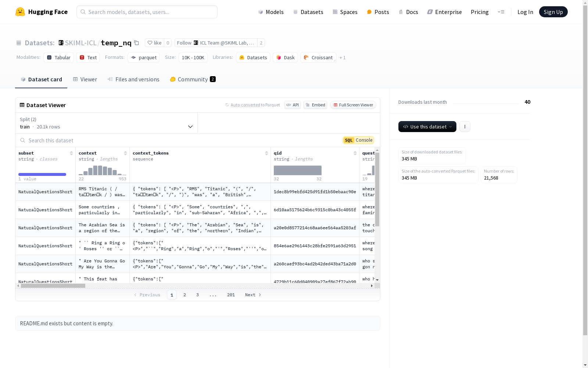Open the Models page
588x368 pixels.
pos(271,12)
